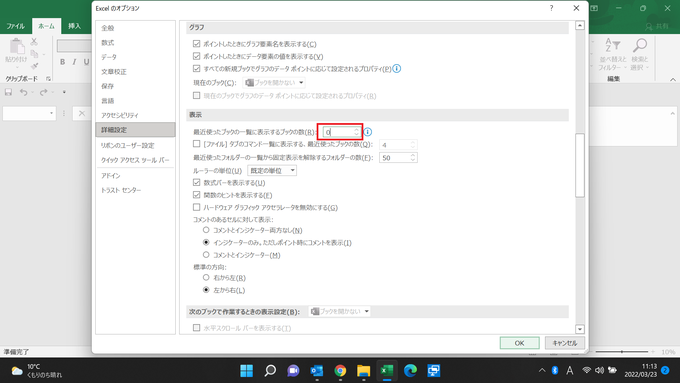Open Microsoft Edge from the taskbar
Image resolution: width=680 pixels, height=383 pixels.
410,370
